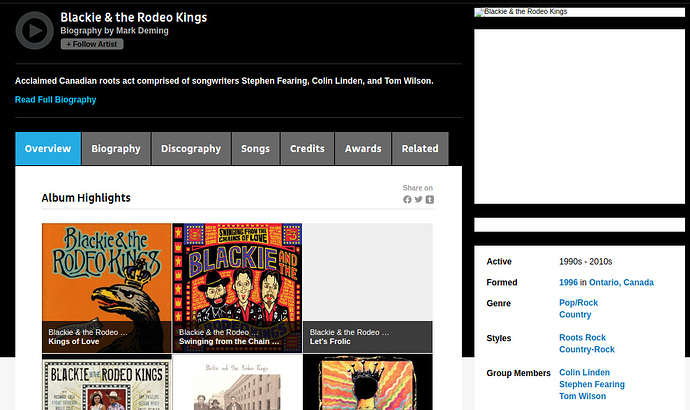Open Swinging from the Chains of Love album
The image size is (690, 410).
click(237, 288)
